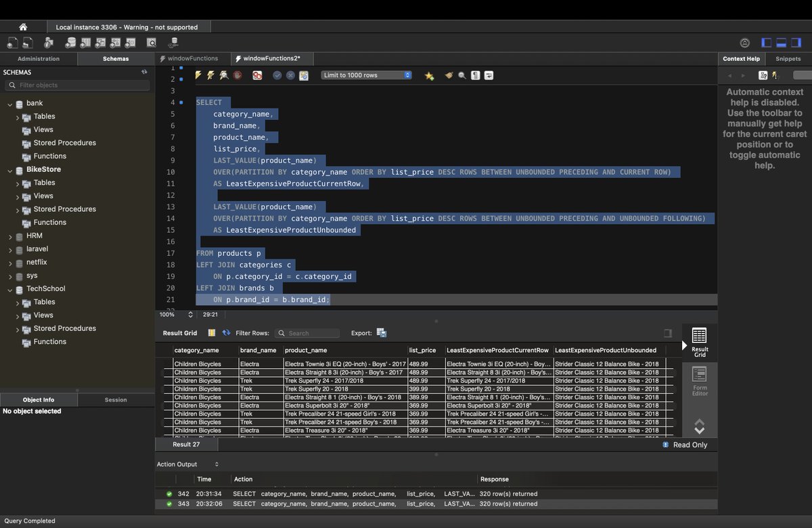
Task: Focus the Filter Rows search field
Action: point(307,333)
